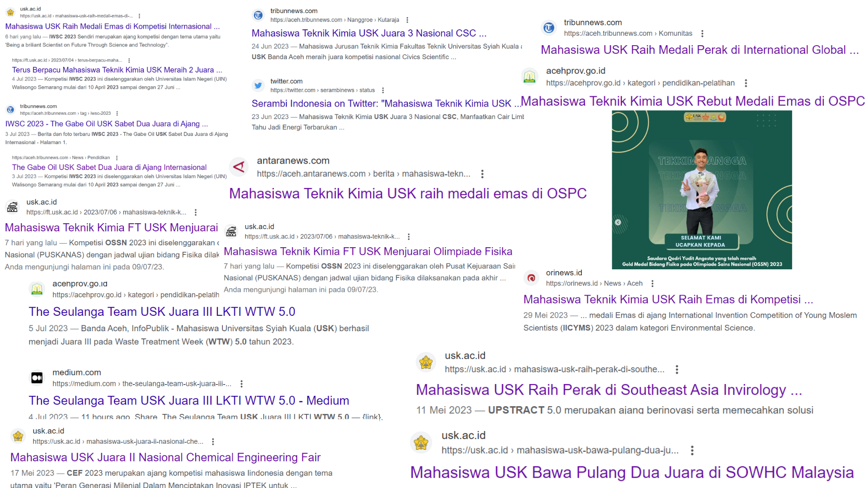Click tribunnews favicon beside Juara 3 Nasional CSC result
868x488 pixels.
tap(258, 15)
